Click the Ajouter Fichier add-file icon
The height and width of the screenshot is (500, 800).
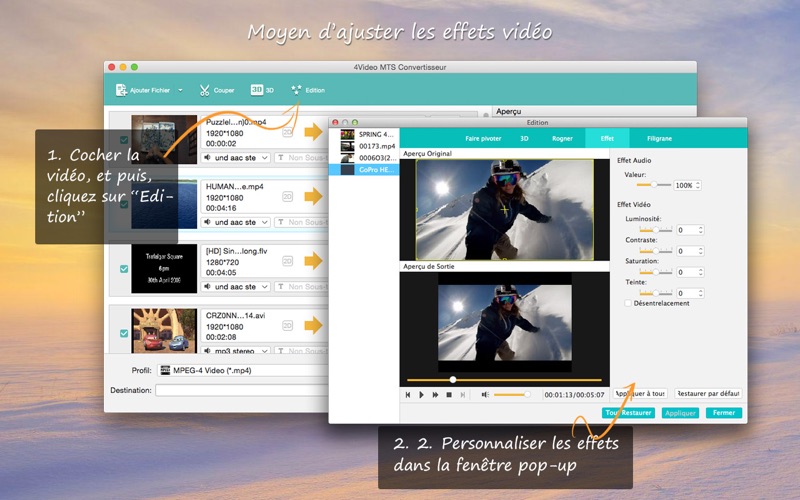tap(121, 90)
